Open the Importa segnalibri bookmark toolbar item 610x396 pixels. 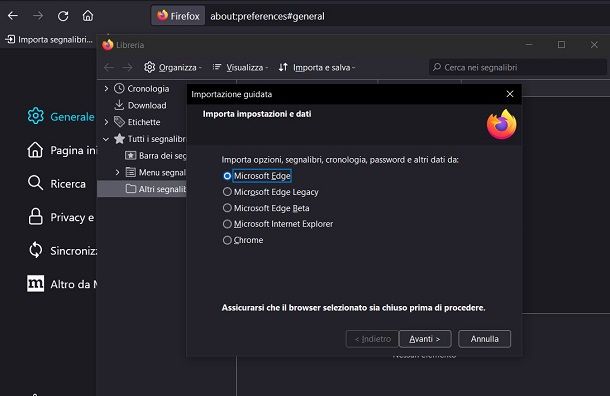(49, 39)
